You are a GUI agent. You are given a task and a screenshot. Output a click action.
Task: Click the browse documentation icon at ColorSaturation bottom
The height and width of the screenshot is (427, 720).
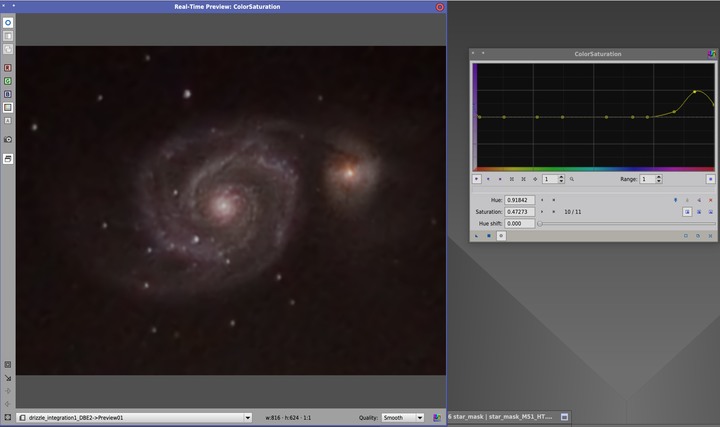click(x=686, y=236)
